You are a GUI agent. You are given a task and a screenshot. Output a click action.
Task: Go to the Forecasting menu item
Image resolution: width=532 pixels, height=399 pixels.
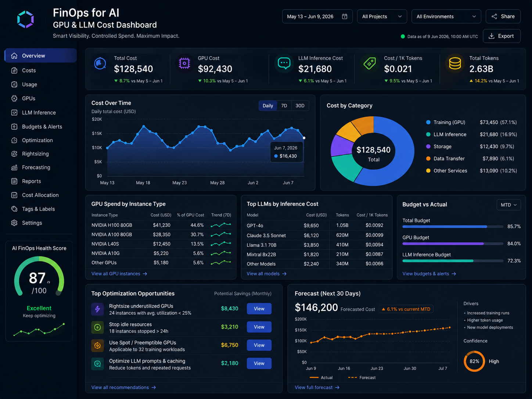click(40, 168)
